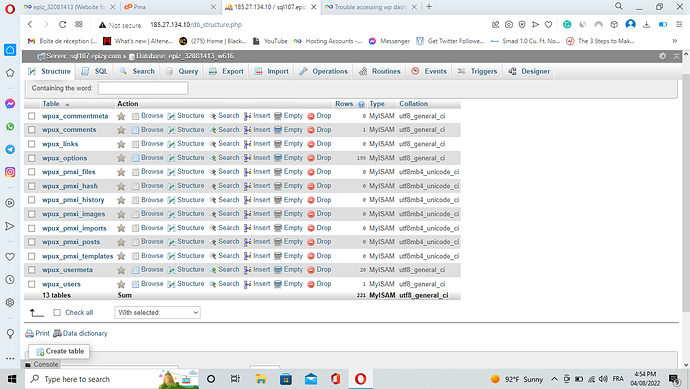Open the Triggers tab
The width and height of the screenshot is (690, 389).
[x=477, y=71]
